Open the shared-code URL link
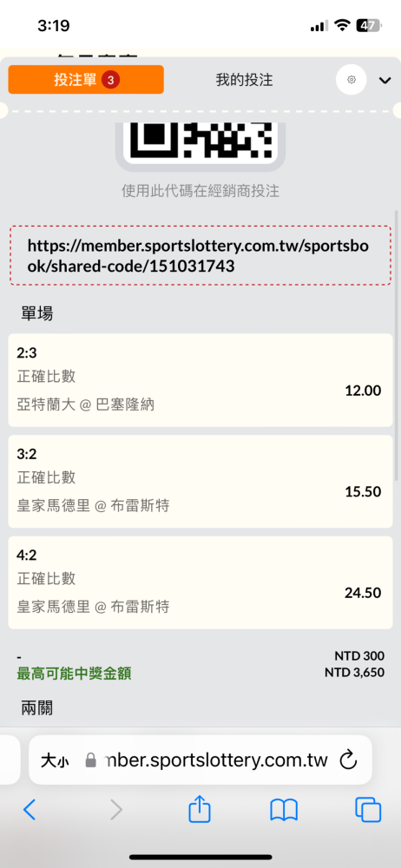The height and width of the screenshot is (868, 401). (200, 256)
